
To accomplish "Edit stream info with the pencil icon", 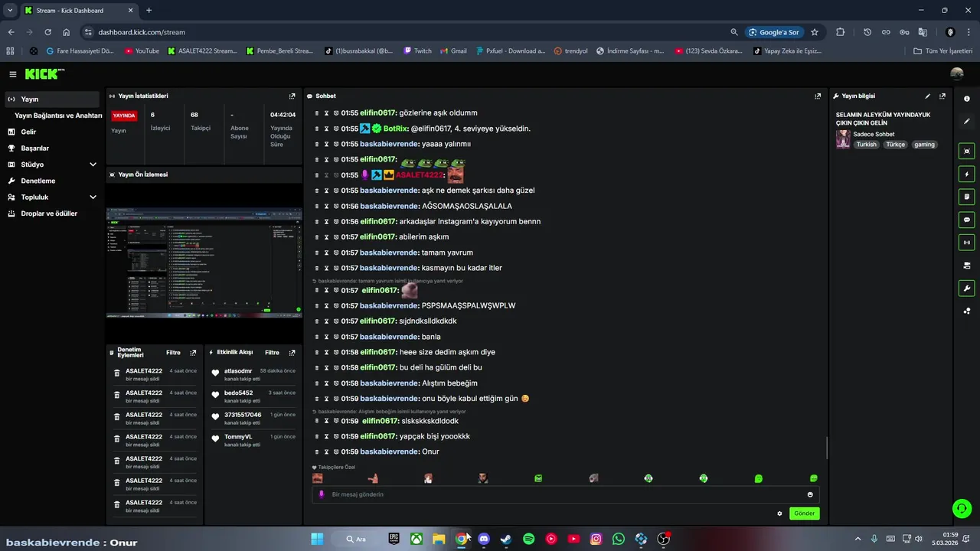I will click(x=928, y=96).
